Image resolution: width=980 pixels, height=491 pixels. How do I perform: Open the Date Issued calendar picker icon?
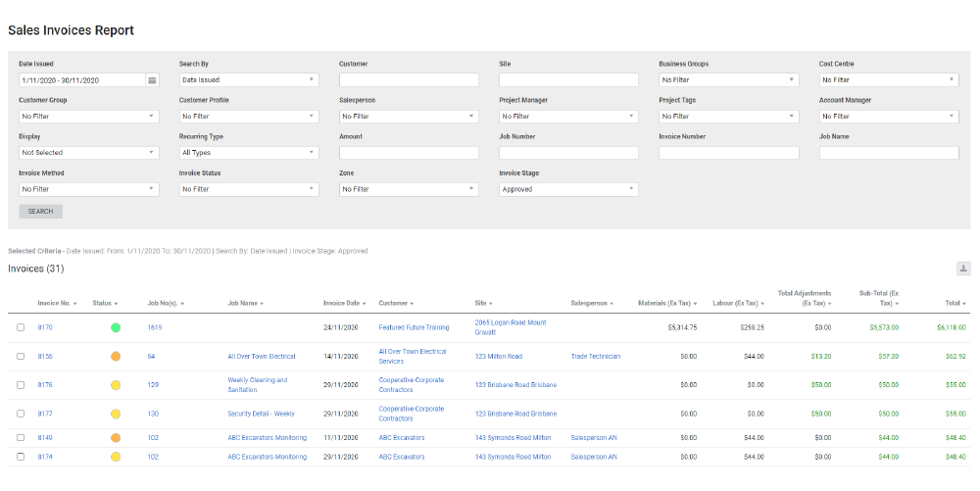click(x=153, y=80)
